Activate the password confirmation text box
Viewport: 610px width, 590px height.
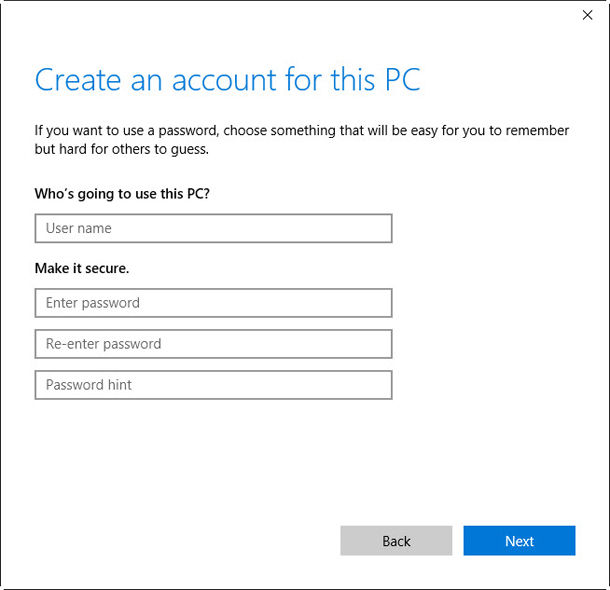(x=213, y=344)
